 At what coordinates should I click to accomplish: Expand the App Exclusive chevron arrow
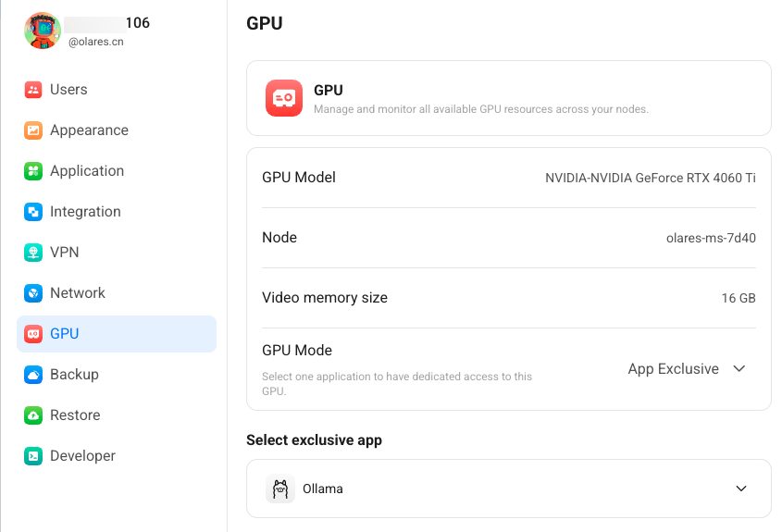pyautogui.click(x=739, y=369)
